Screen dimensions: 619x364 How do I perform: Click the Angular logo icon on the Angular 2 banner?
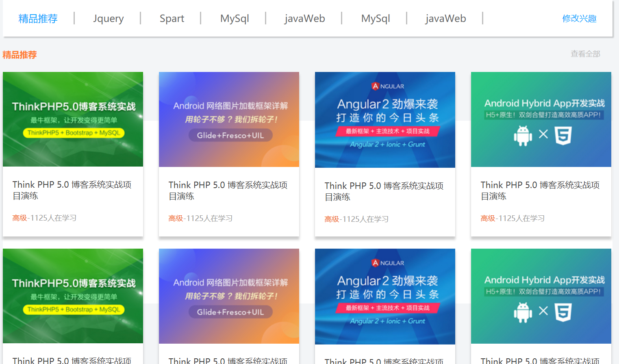(375, 86)
